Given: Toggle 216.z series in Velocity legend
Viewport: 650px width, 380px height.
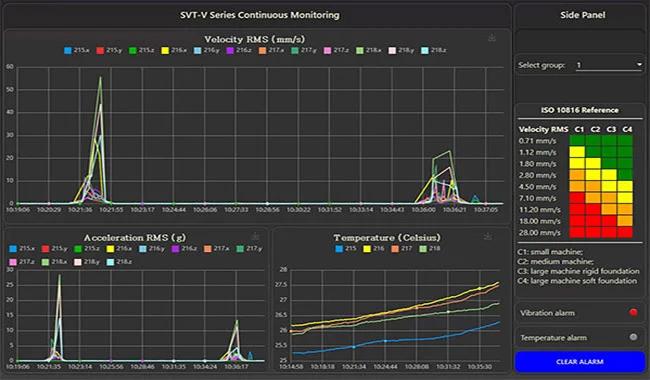Looking at the screenshot, I should [239, 50].
